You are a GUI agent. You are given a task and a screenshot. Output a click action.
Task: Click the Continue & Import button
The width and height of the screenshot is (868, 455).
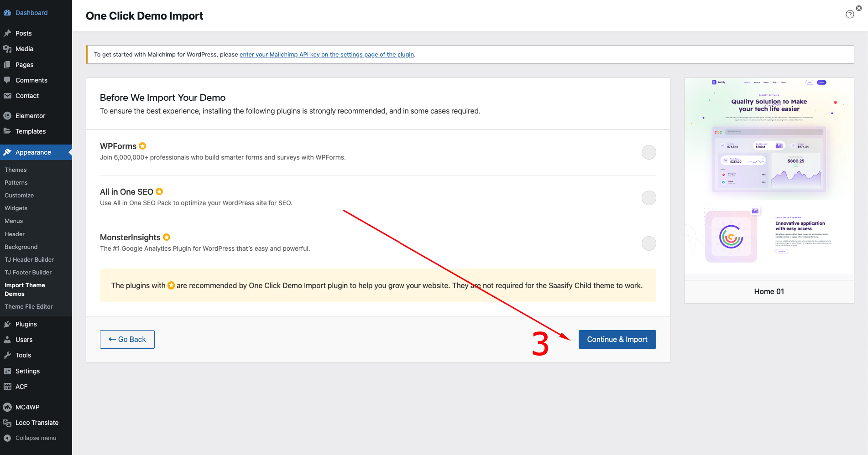[617, 339]
